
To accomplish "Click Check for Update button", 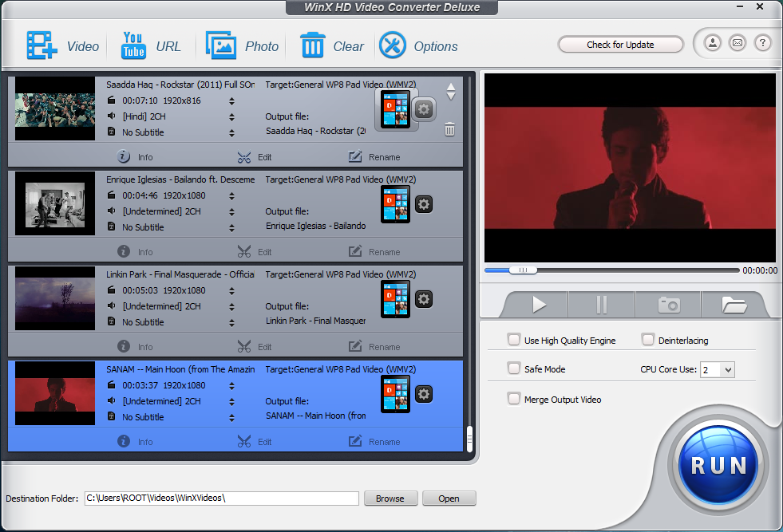I will point(620,45).
